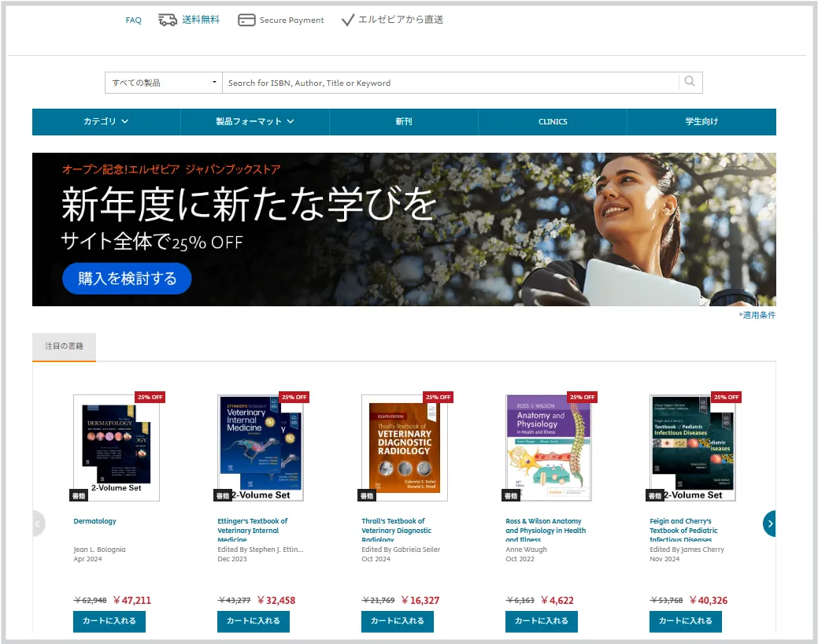Open Veterinary Diagnostic Radiology book cover
The image size is (818, 644).
coord(404,448)
